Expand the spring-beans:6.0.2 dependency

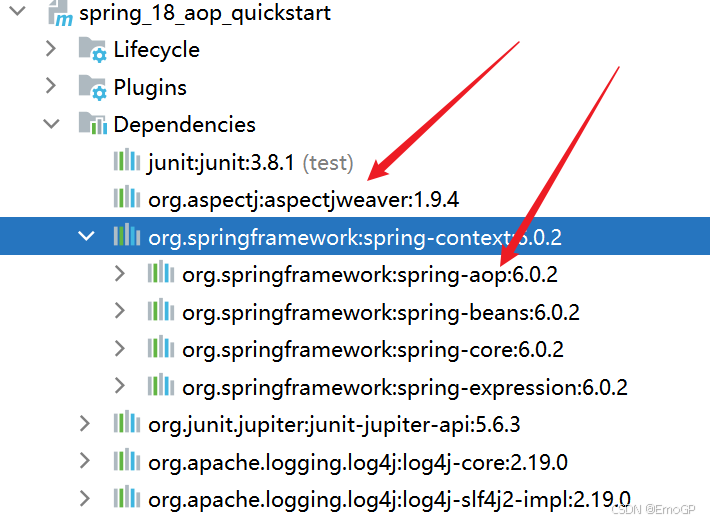click(120, 311)
